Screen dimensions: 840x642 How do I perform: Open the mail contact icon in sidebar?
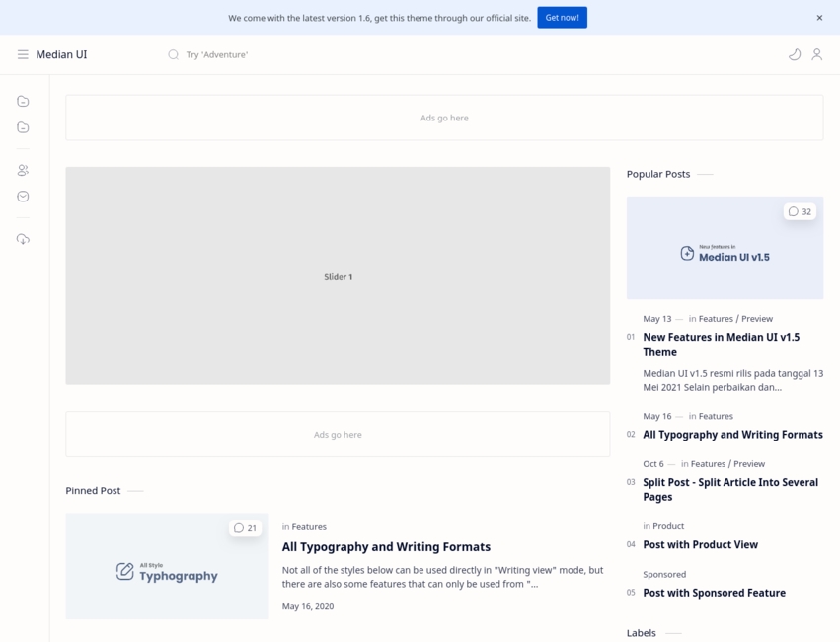pos(23,197)
